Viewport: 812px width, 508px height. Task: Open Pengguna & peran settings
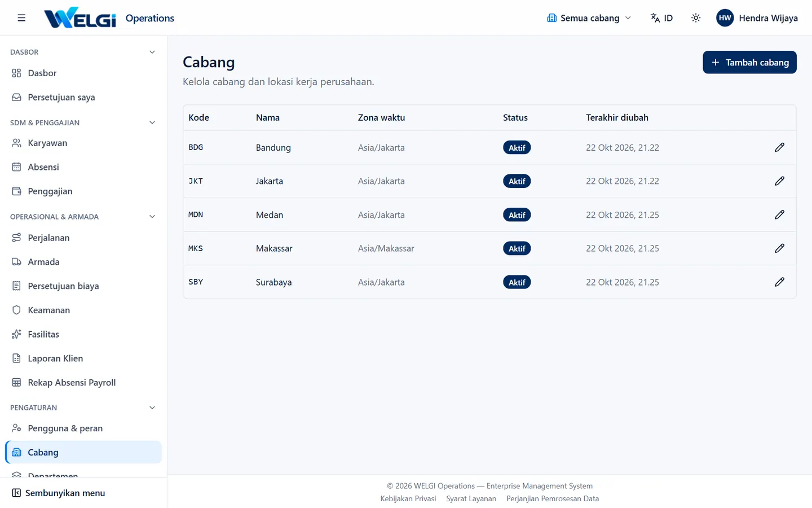point(83,428)
